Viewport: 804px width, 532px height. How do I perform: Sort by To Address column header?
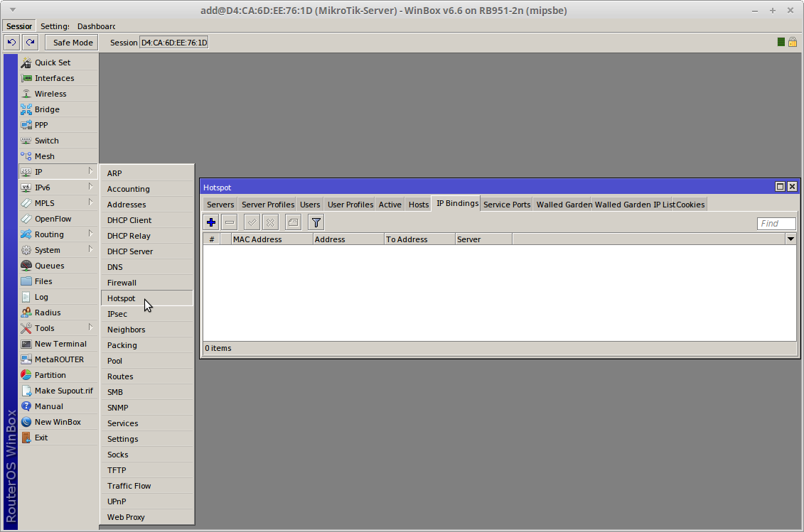pos(419,239)
